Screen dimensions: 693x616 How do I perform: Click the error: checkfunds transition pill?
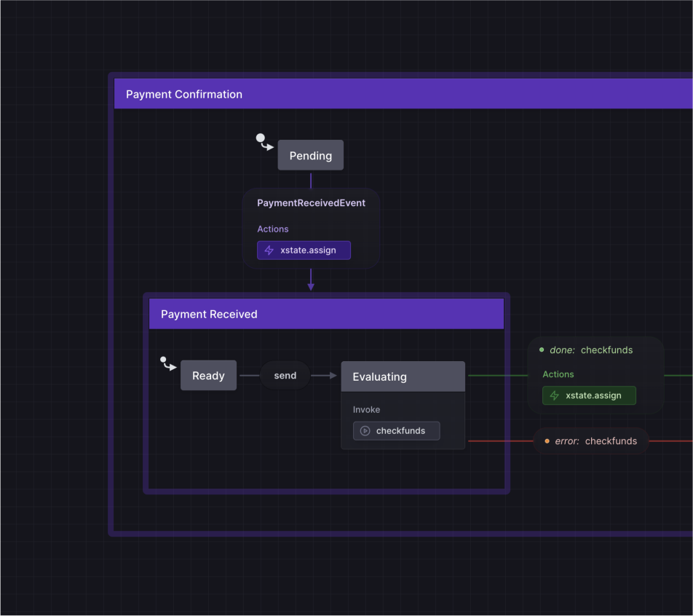[591, 441]
